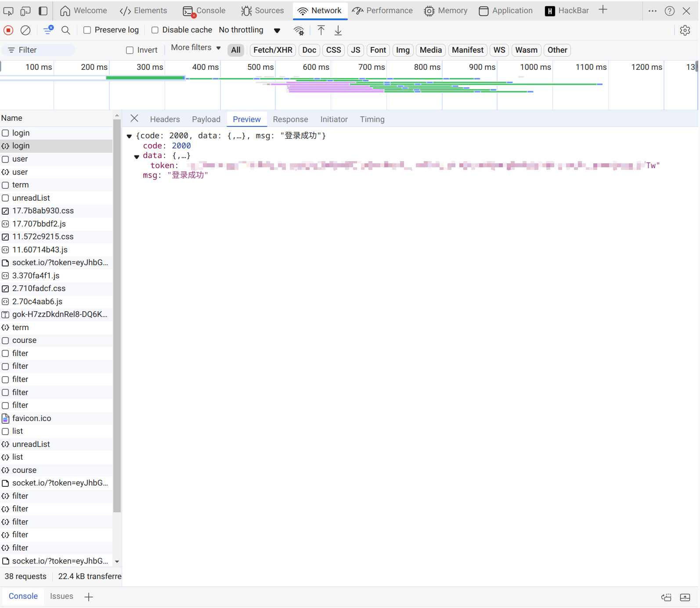
Task: Filter requests by Img type
Action: click(x=403, y=50)
